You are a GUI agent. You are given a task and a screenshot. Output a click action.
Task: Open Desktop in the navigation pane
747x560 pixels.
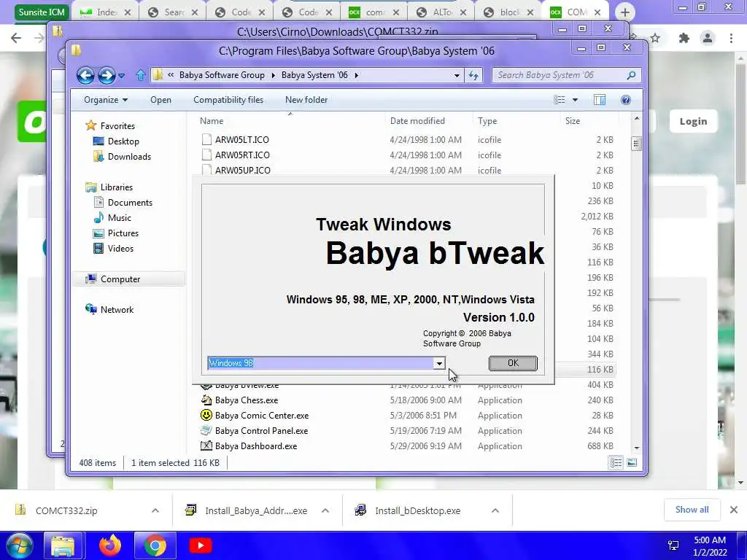(123, 141)
